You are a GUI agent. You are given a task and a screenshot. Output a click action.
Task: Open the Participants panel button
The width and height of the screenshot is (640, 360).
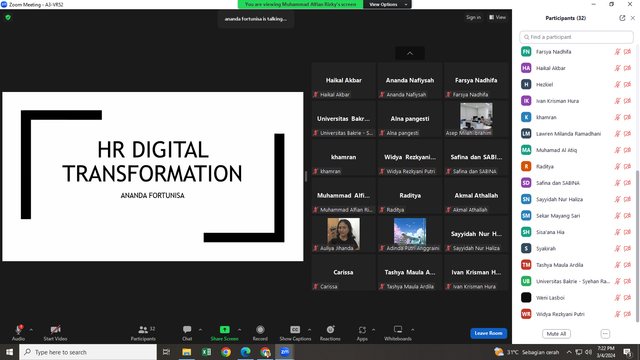143,333
